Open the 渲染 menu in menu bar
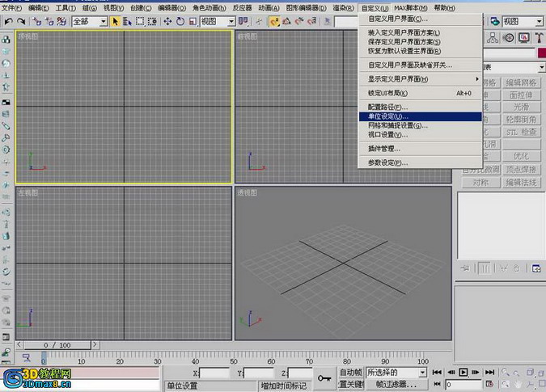546x392 pixels. point(343,7)
